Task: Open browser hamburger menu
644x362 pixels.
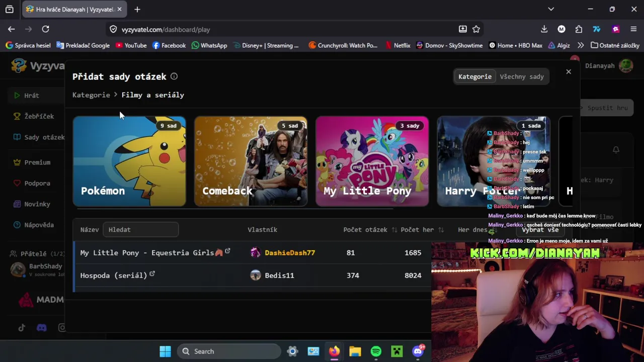Action: 633,29
